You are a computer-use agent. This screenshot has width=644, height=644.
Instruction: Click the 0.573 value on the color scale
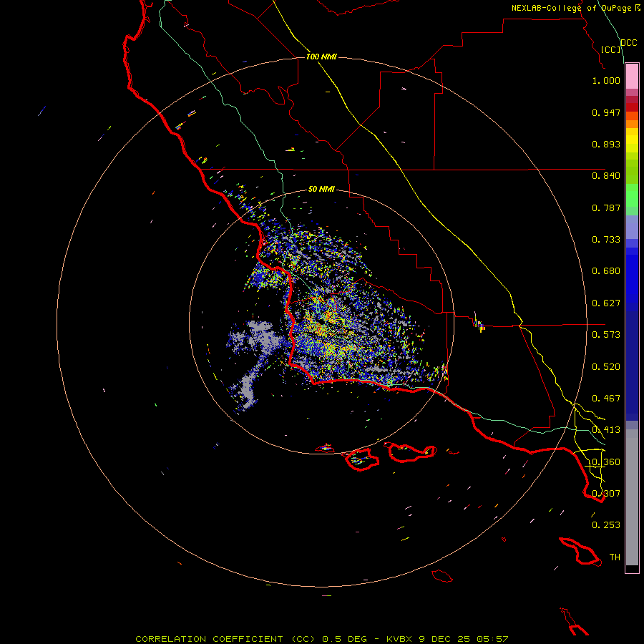[x=606, y=335]
